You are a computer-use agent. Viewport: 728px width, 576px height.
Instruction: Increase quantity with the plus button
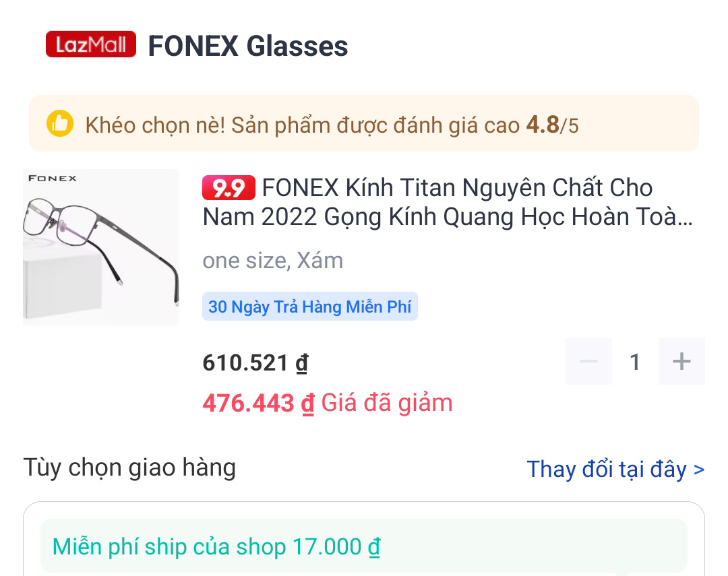coord(681,362)
